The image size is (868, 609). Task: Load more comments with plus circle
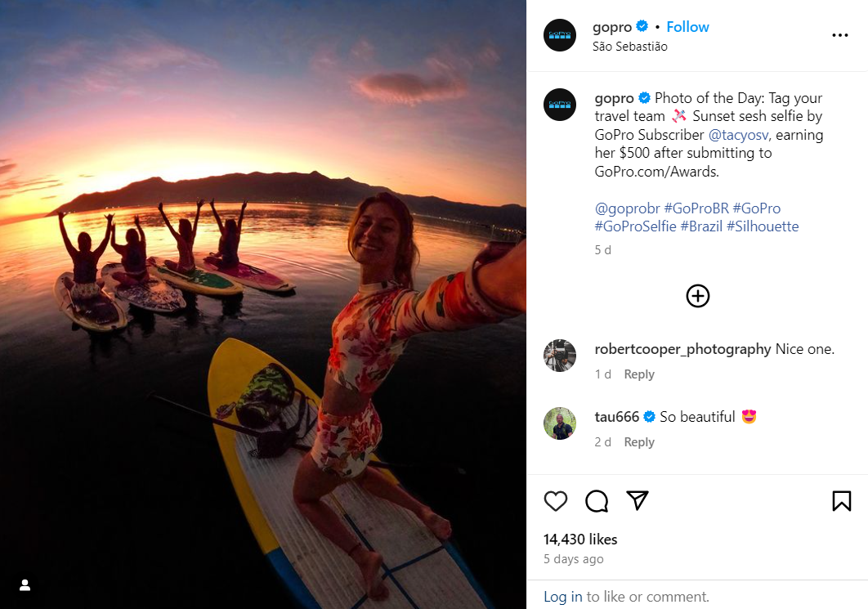click(697, 296)
